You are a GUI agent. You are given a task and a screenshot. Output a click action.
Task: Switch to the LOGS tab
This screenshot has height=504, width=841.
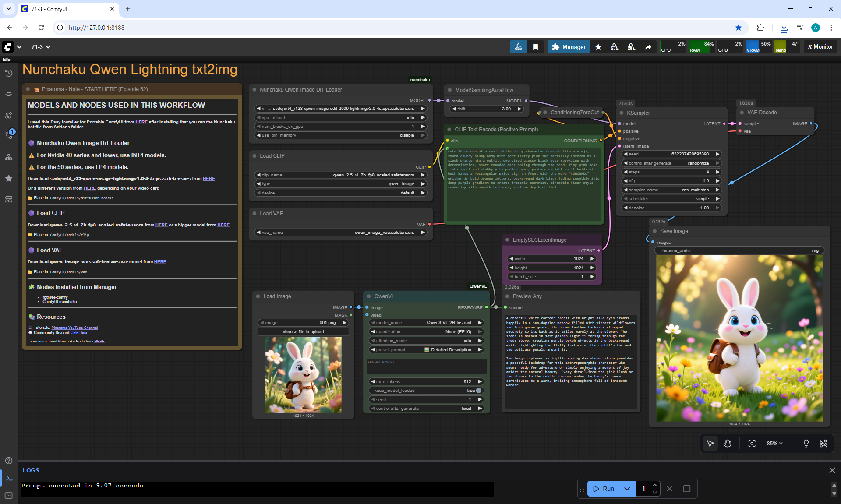click(x=31, y=470)
